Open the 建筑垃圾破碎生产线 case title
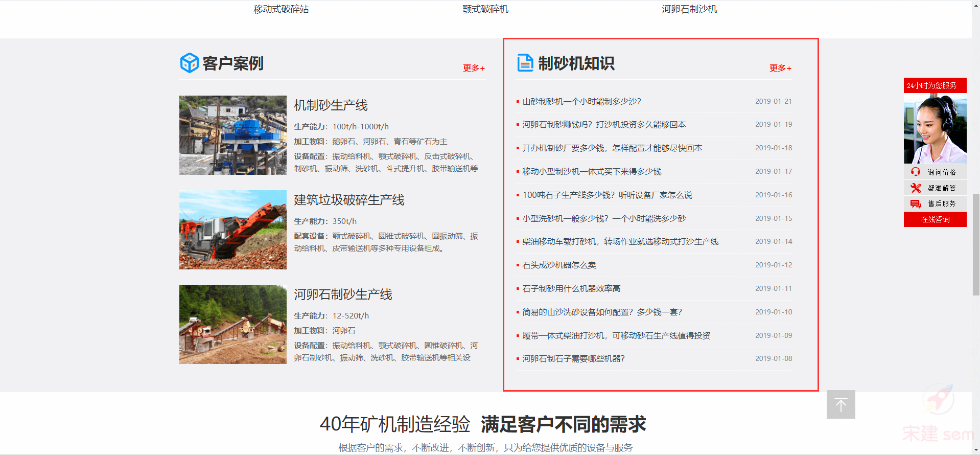The height and width of the screenshot is (455, 980). pos(349,200)
